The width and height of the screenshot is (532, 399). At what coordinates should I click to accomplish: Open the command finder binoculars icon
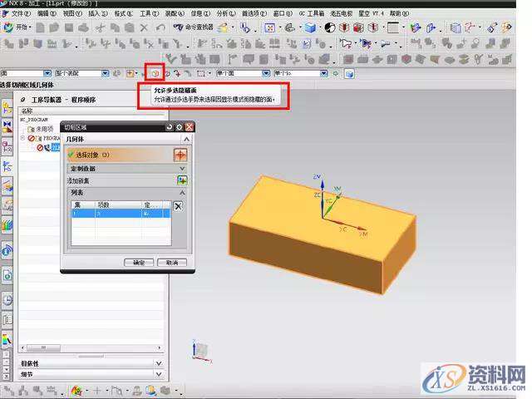pos(178,27)
